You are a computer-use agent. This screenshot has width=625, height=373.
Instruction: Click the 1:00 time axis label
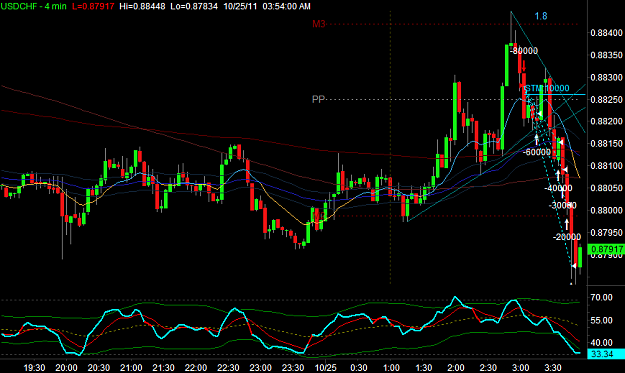(x=391, y=367)
